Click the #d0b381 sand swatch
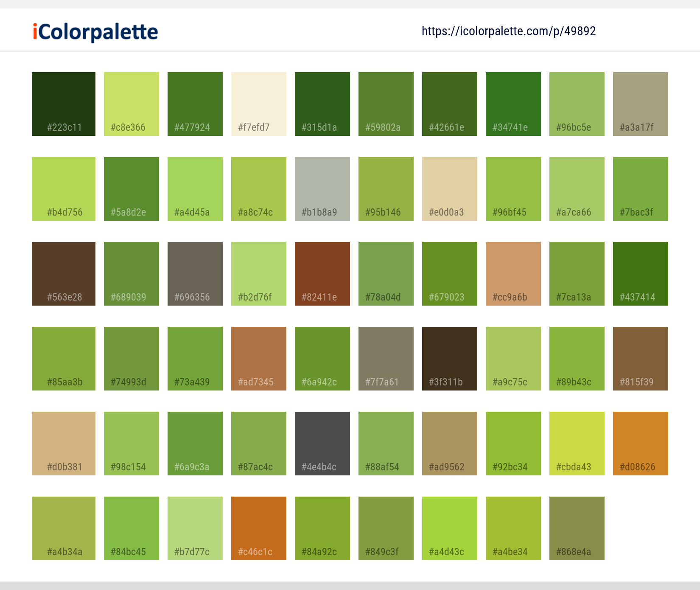Screen dimensions: 700x590 point(64,444)
